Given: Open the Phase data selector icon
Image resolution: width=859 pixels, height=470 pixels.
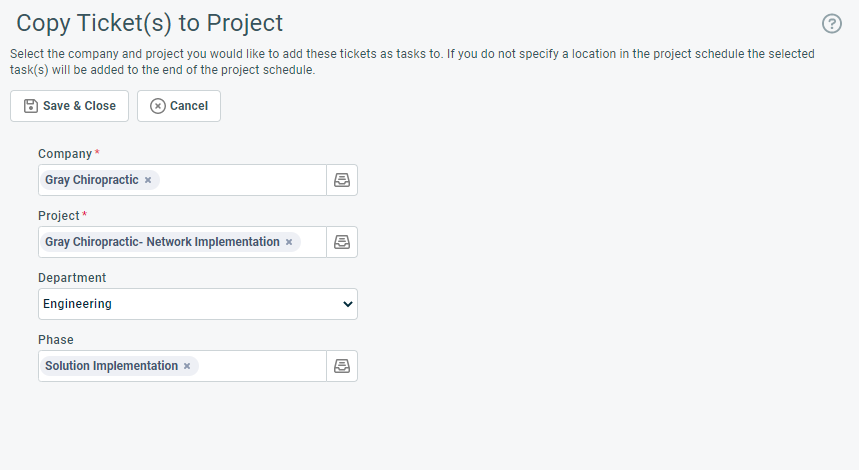Looking at the screenshot, I should coord(342,366).
